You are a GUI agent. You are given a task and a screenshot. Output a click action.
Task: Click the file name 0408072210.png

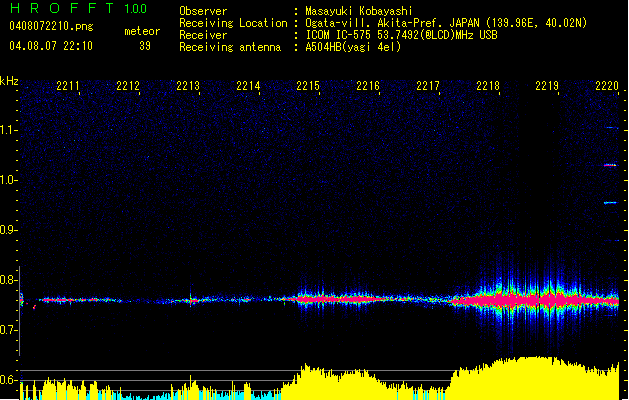pos(51,26)
